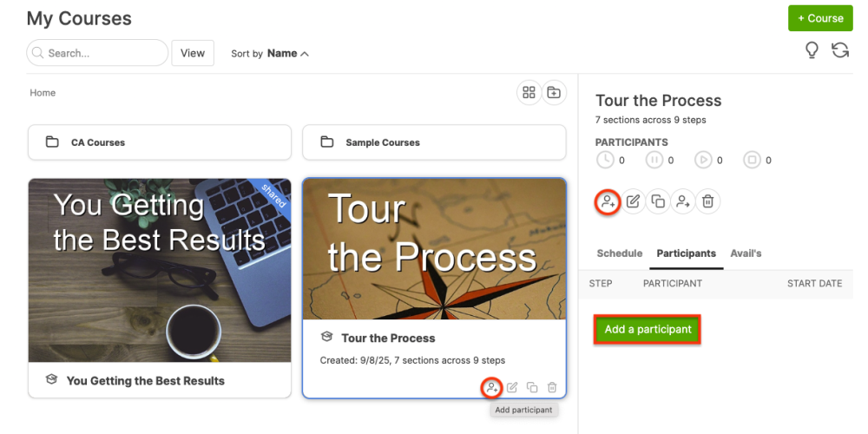The image size is (868, 434).
Task: Open the View options button
Action: click(x=193, y=53)
